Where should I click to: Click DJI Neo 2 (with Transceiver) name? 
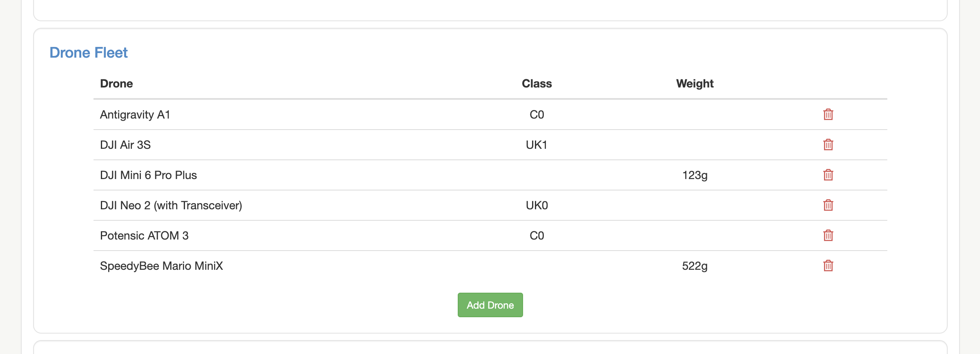pos(171,205)
